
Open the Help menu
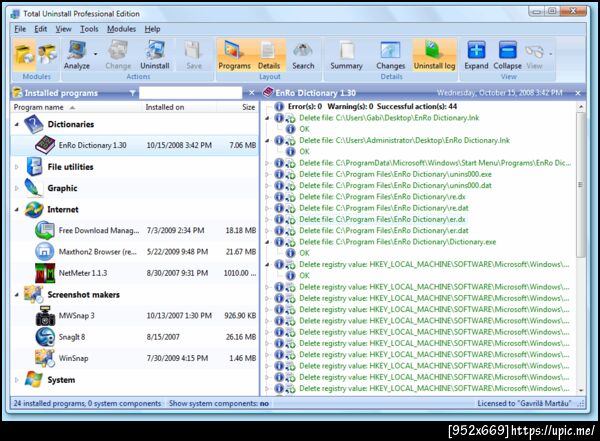pyautogui.click(x=152, y=29)
